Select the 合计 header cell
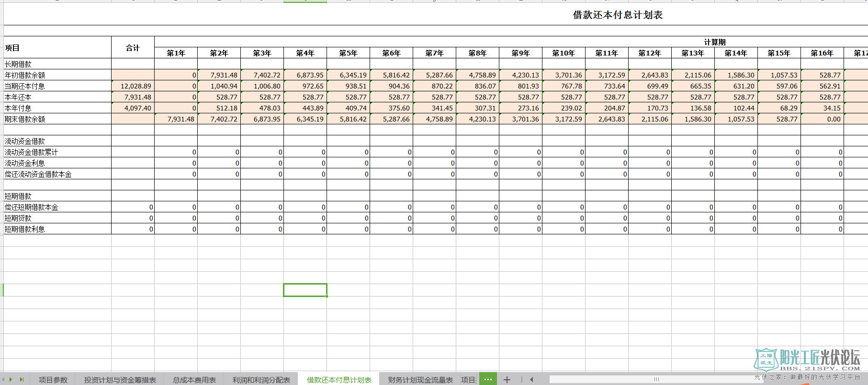 pos(133,47)
